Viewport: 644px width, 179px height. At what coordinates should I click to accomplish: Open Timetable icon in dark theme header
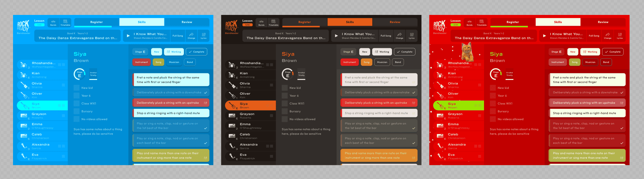tap(273, 23)
